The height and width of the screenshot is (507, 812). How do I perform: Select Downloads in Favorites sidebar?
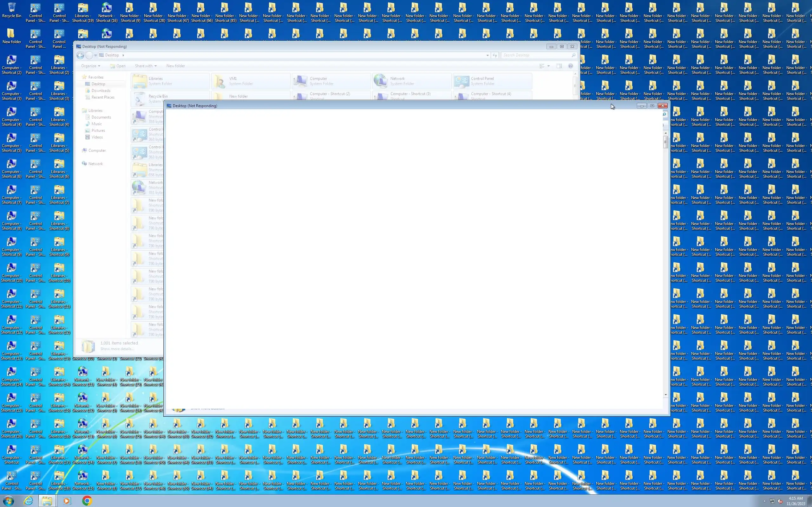click(101, 91)
